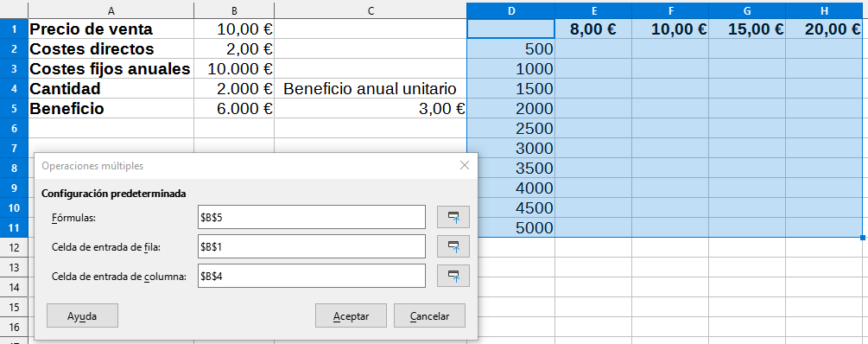Click cell 'Costes directos'
The width and height of the screenshot is (868, 344).
[x=111, y=48]
